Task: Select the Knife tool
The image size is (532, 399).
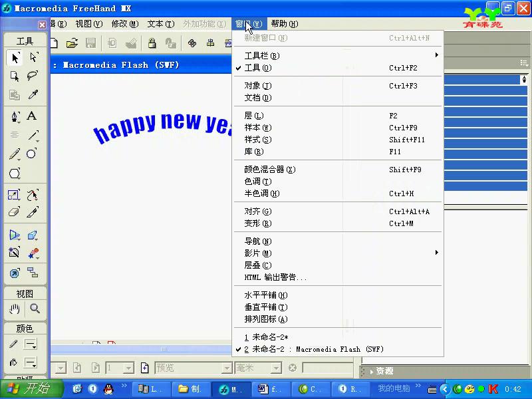Action: tap(33, 212)
